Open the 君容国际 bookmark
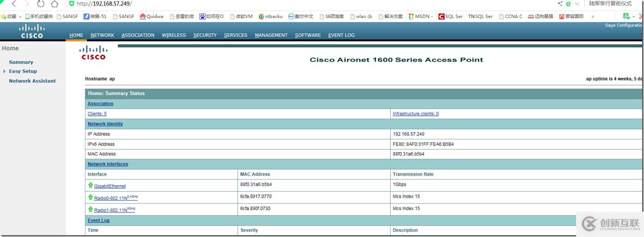This screenshot has height=237, width=644. coord(571,16)
